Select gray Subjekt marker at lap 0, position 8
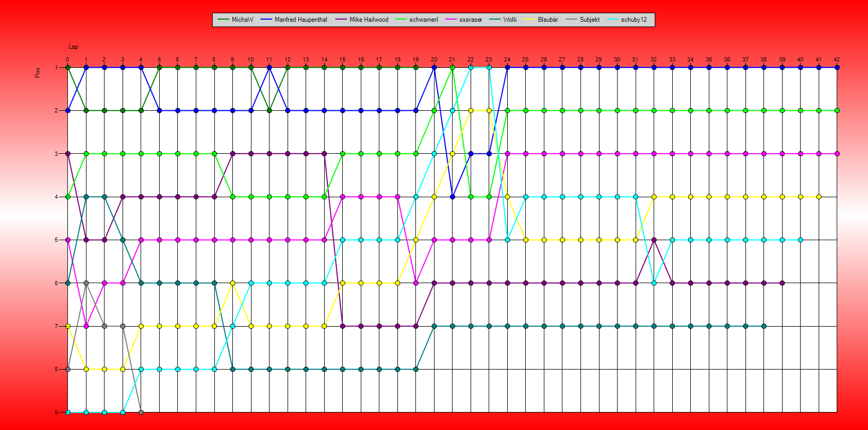Viewport: 868px width, 430px height. 68,369
